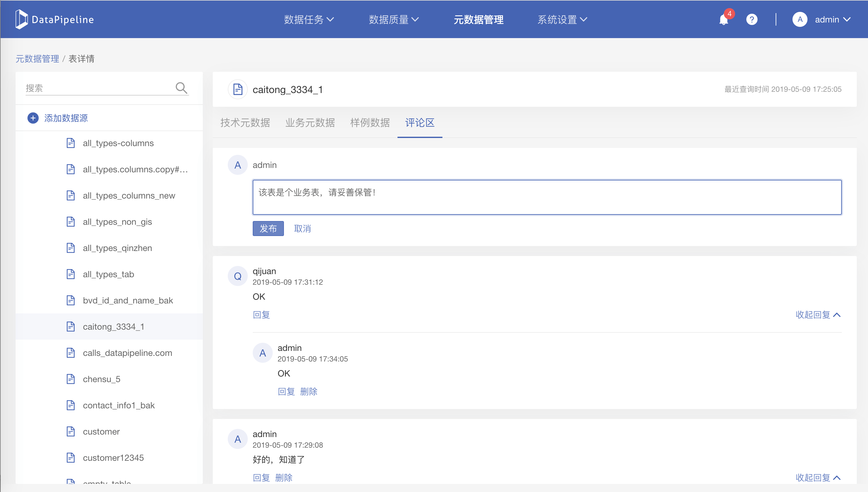Collapse replies under qijuan's comment
The height and width of the screenshot is (492, 868).
818,315
